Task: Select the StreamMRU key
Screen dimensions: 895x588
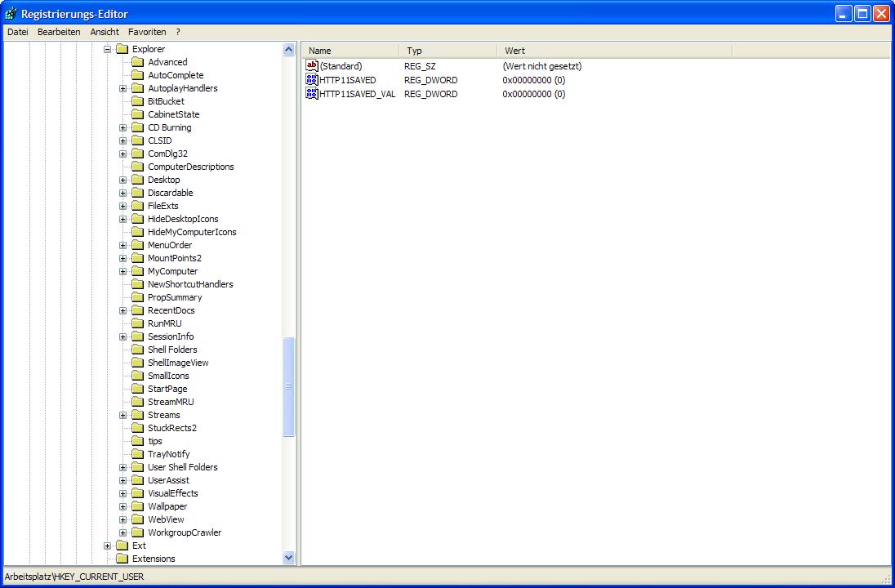Action: click(171, 402)
